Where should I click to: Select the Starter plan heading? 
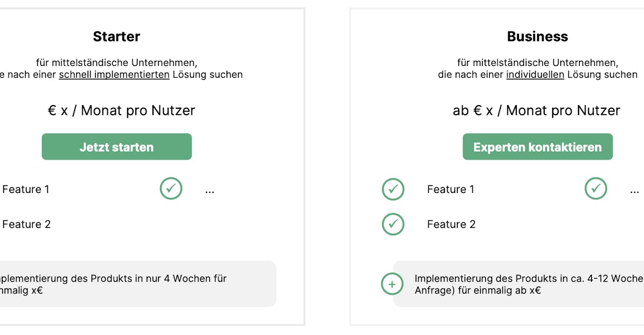click(x=116, y=36)
